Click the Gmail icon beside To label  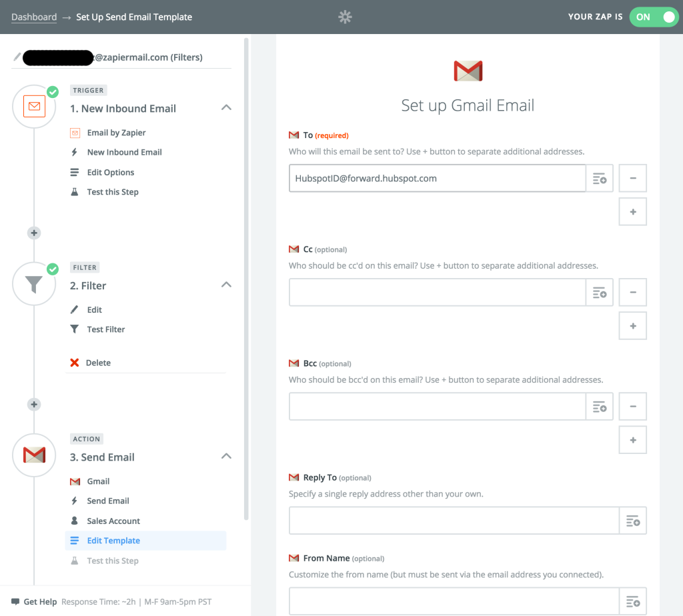(x=294, y=135)
